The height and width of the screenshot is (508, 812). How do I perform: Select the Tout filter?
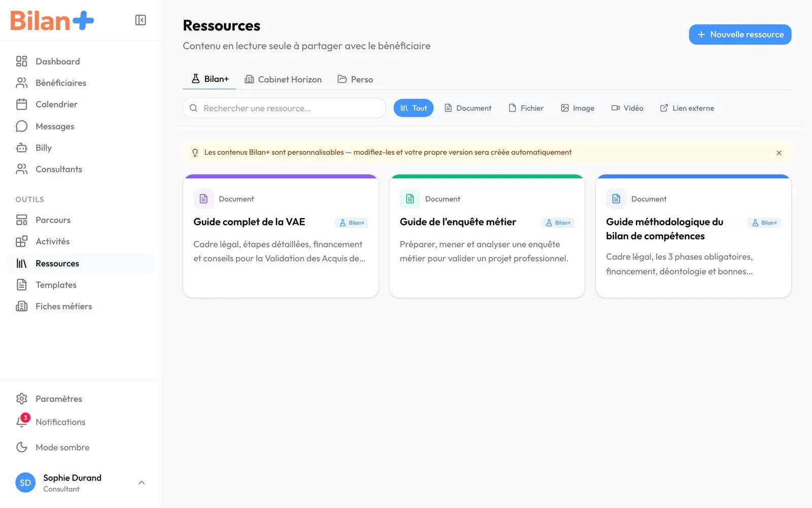(414, 108)
